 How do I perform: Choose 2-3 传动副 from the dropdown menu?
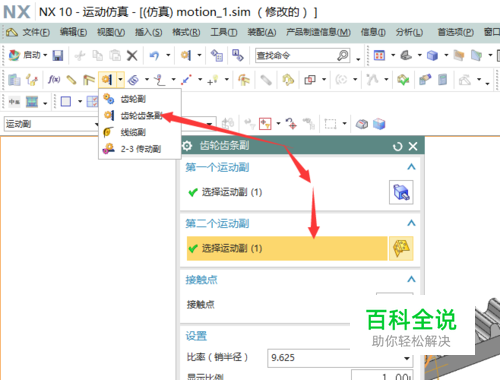[x=140, y=149]
